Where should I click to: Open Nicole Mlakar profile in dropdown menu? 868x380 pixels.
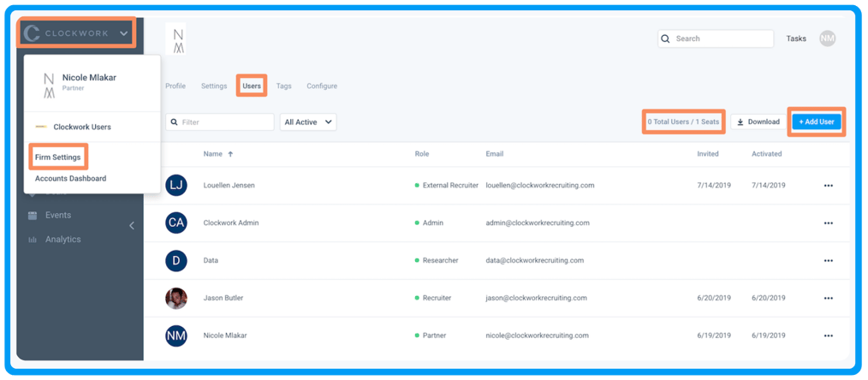coord(92,82)
